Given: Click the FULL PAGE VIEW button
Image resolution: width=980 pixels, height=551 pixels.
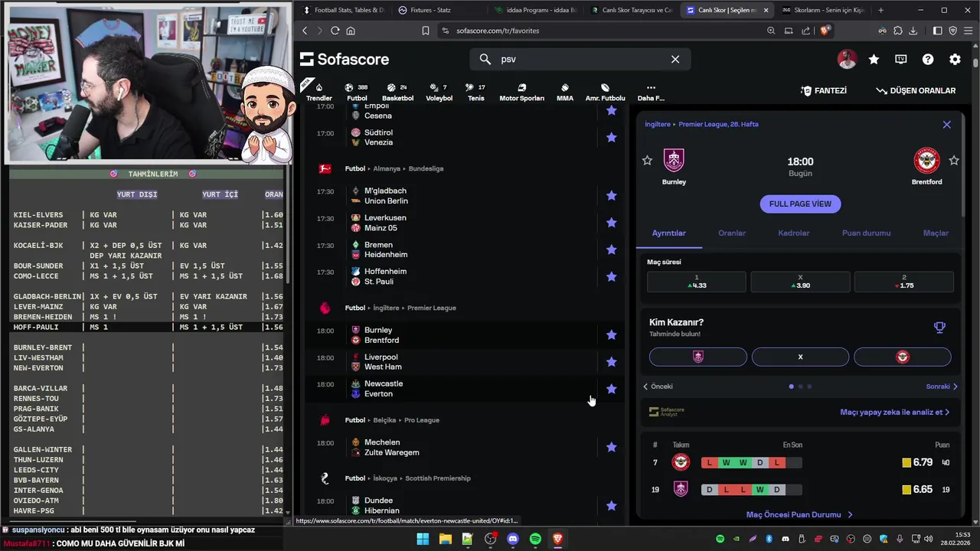Looking at the screenshot, I should pos(800,204).
